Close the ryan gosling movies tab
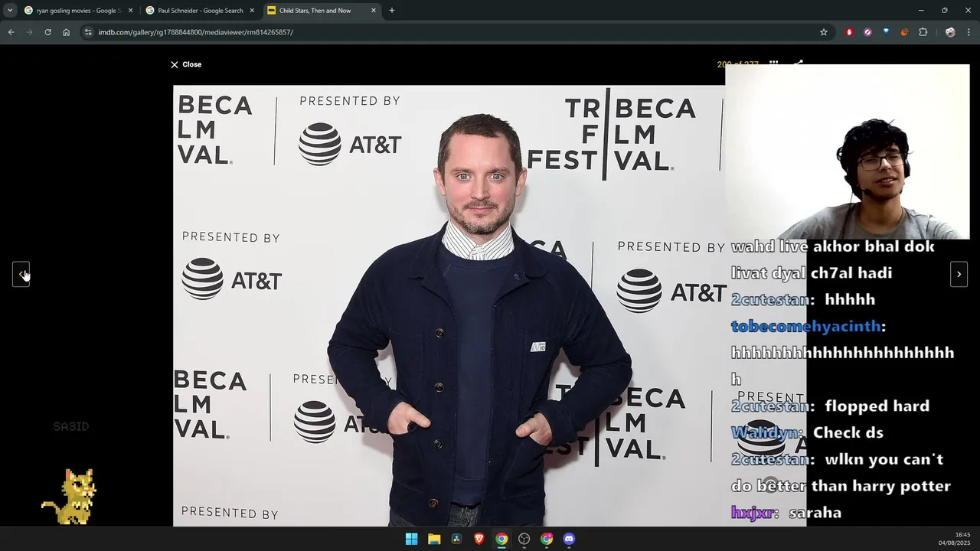The height and width of the screenshot is (551, 980). pos(130,11)
